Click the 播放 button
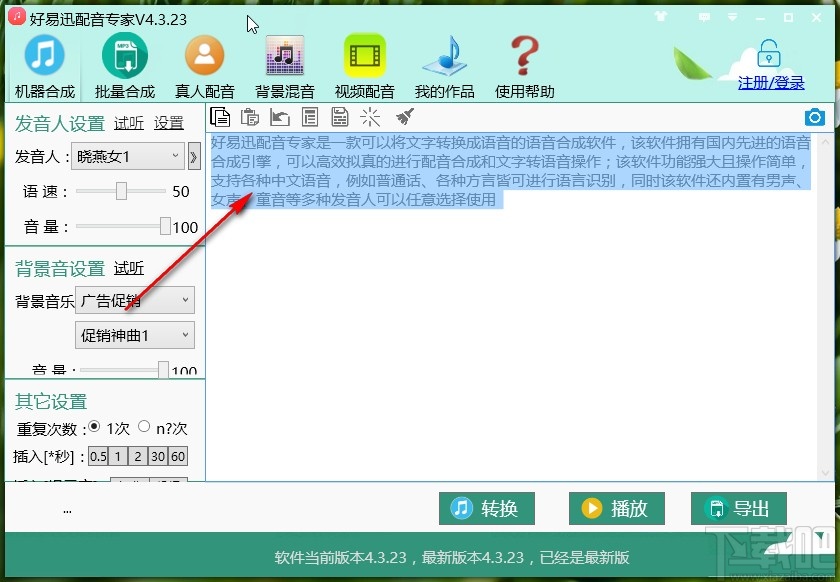Image resolution: width=840 pixels, height=582 pixels. click(x=617, y=508)
